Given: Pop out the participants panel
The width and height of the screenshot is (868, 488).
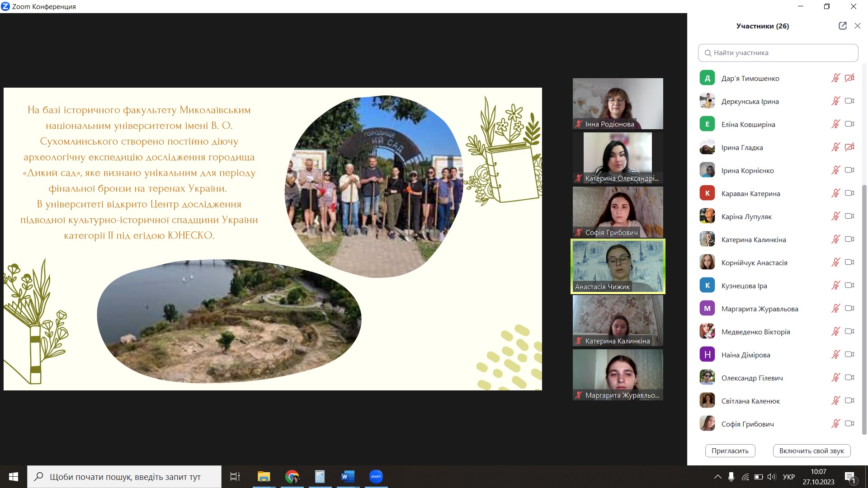Looking at the screenshot, I should click(x=842, y=26).
